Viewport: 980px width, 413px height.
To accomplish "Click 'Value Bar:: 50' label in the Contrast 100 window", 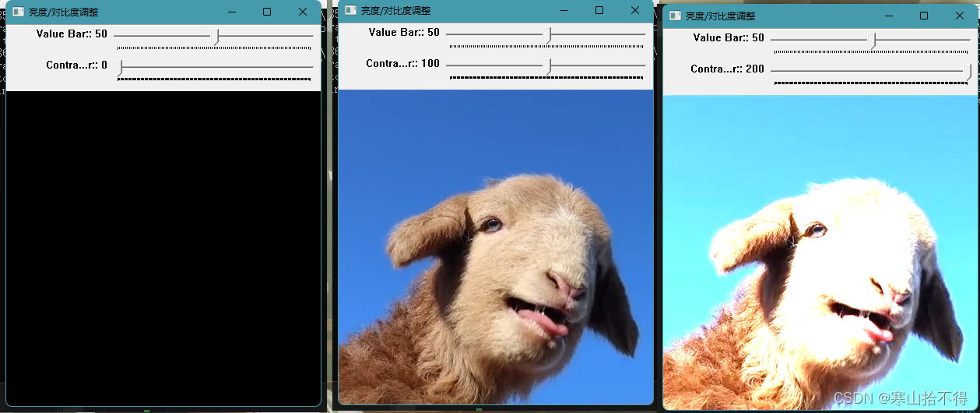I will [x=404, y=32].
